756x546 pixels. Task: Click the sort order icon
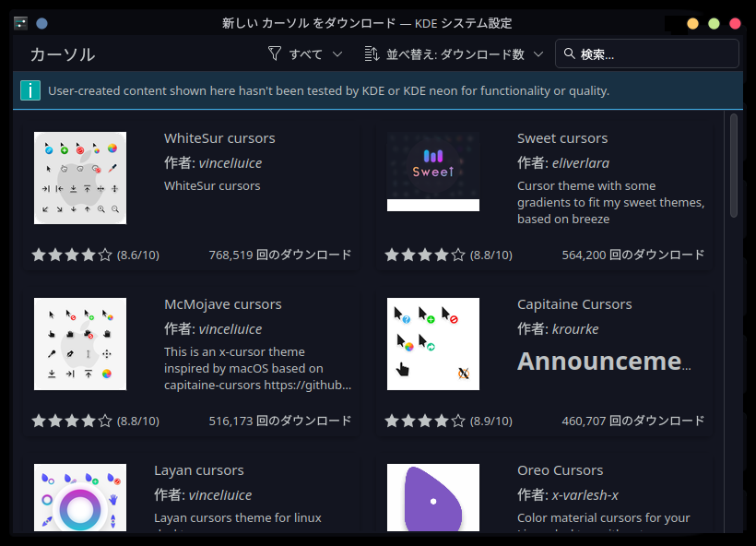[372, 53]
